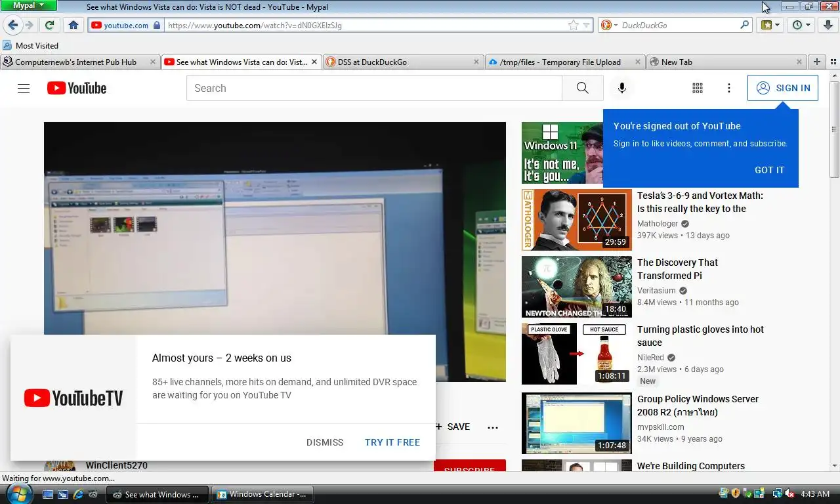This screenshot has width=840, height=504.
Task: Open Group Policy Windows Server 2008 R2 video
Action: tap(577, 423)
